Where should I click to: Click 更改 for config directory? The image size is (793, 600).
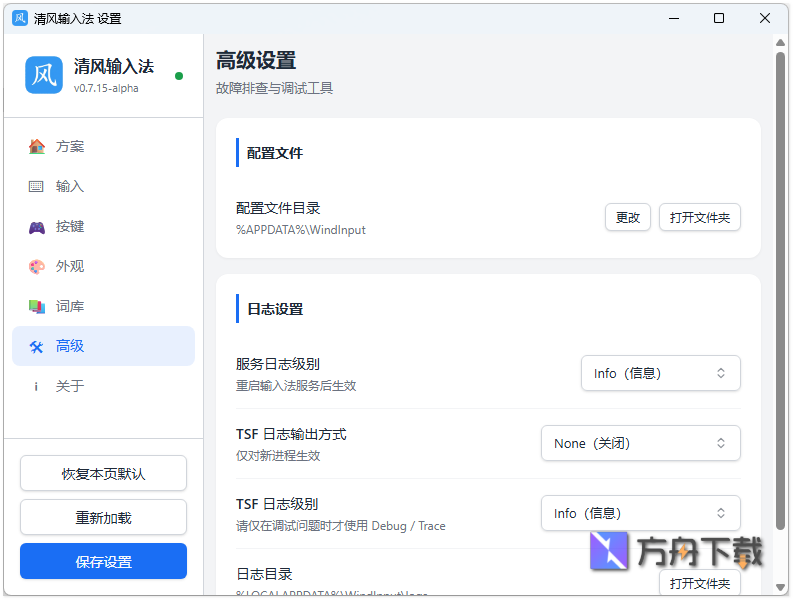click(x=628, y=218)
